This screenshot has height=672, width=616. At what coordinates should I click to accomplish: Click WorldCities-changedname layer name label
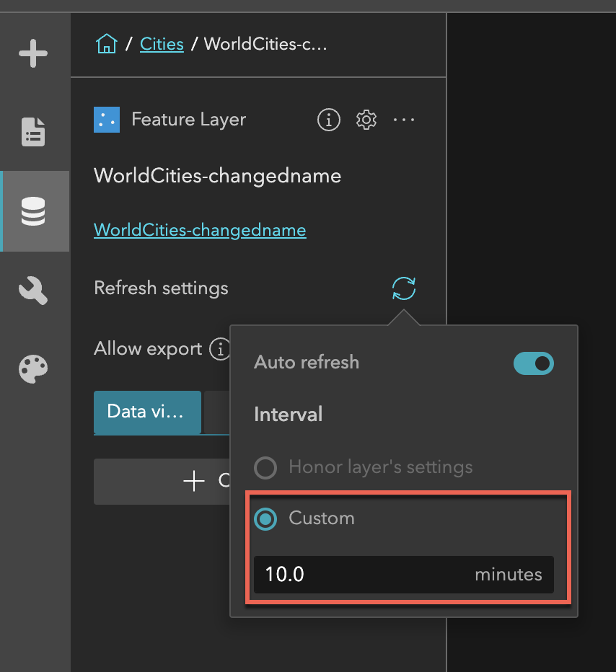[217, 176]
